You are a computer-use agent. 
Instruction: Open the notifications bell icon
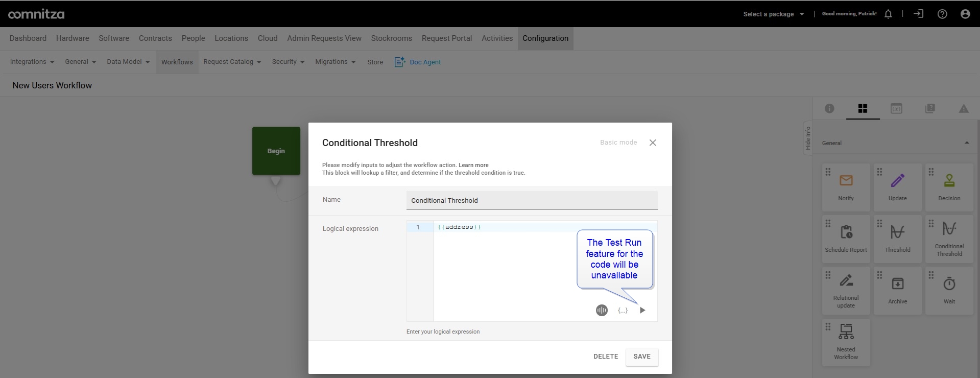tap(888, 14)
